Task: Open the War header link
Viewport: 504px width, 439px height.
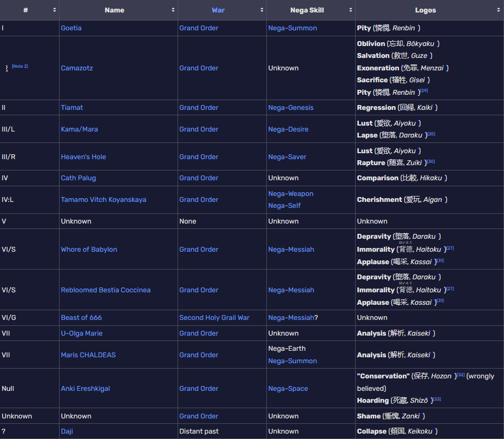Action: [x=218, y=10]
